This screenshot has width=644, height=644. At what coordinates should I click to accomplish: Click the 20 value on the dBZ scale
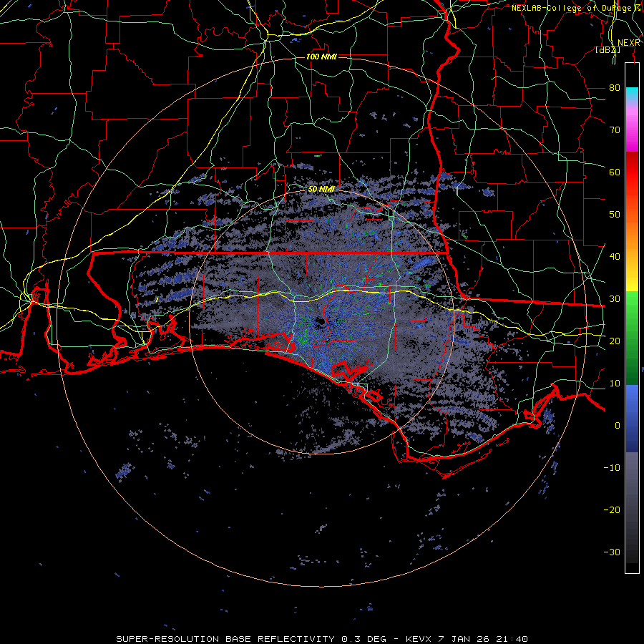click(x=615, y=341)
